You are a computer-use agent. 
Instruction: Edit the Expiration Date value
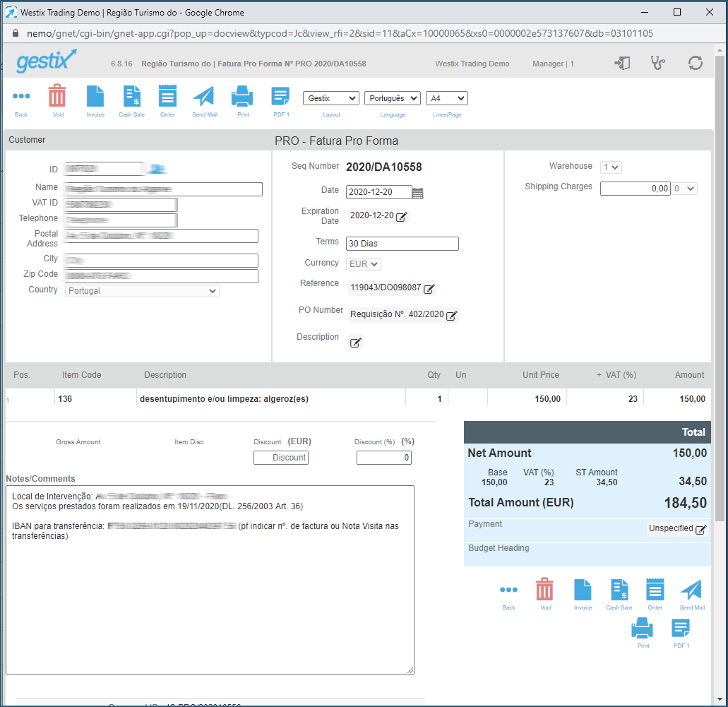[402, 216]
